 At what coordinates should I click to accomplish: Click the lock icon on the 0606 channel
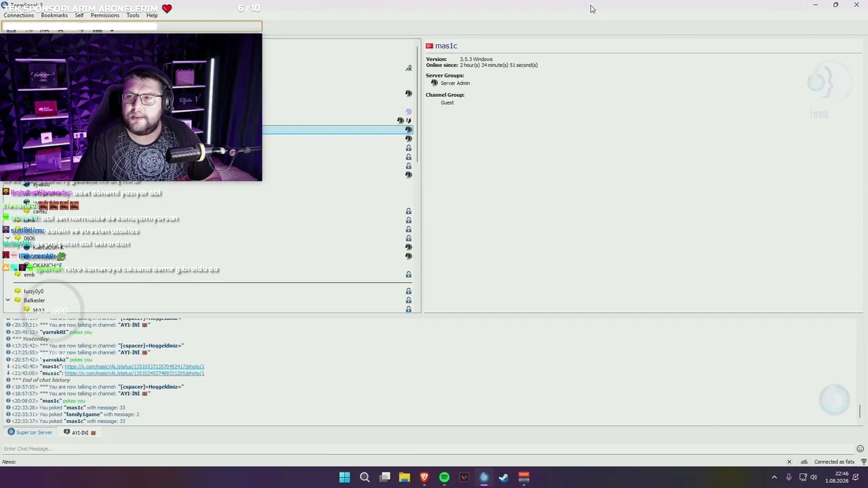pyautogui.click(x=408, y=238)
